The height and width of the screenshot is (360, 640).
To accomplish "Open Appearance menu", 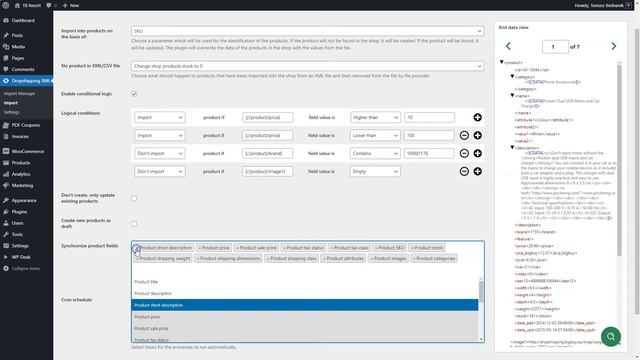I will click(x=24, y=200).
